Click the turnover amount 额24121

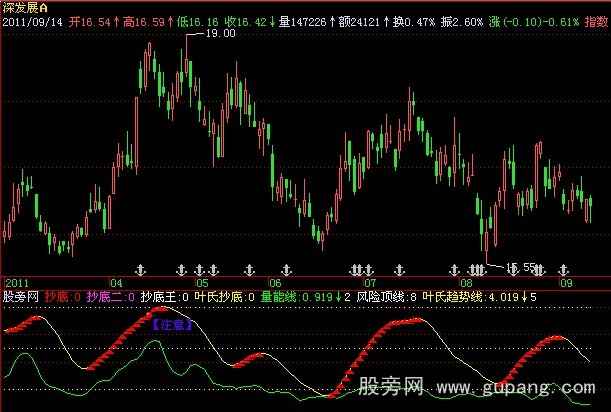point(359,22)
